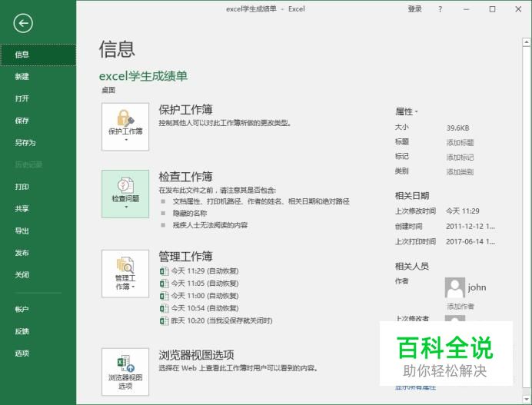Open the 检查问题 inspect icon button
532x405 pixels.
coord(125,194)
